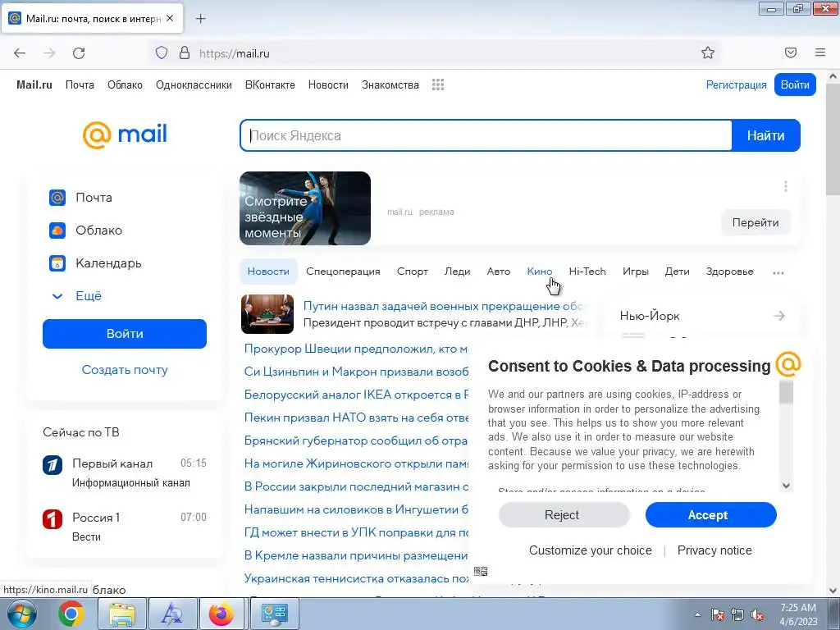Click the QR code icon
Screen dimensions: 840x630
point(481,572)
